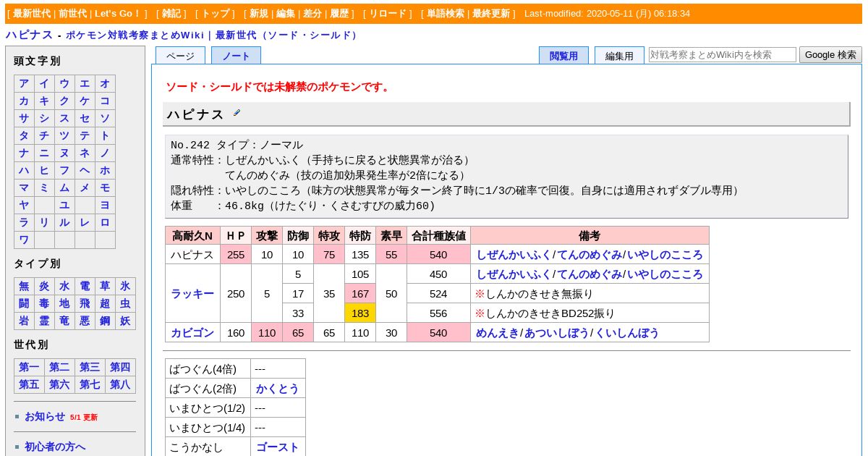Open 単語検索 word search

click(x=446, y=14)
